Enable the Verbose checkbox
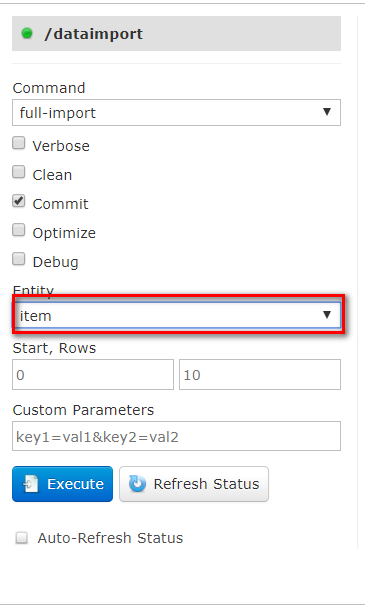 [x=19, y=143]
